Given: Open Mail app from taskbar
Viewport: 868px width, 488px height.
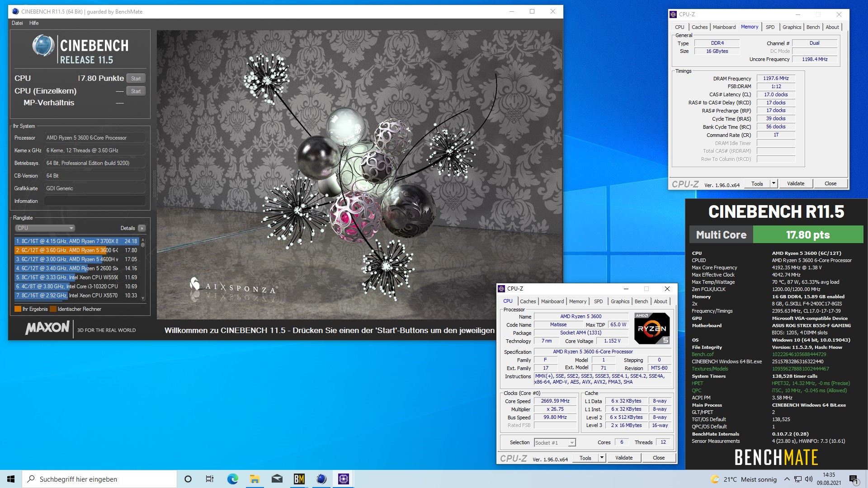Looking at the screenshot, I should click(277, 479).
